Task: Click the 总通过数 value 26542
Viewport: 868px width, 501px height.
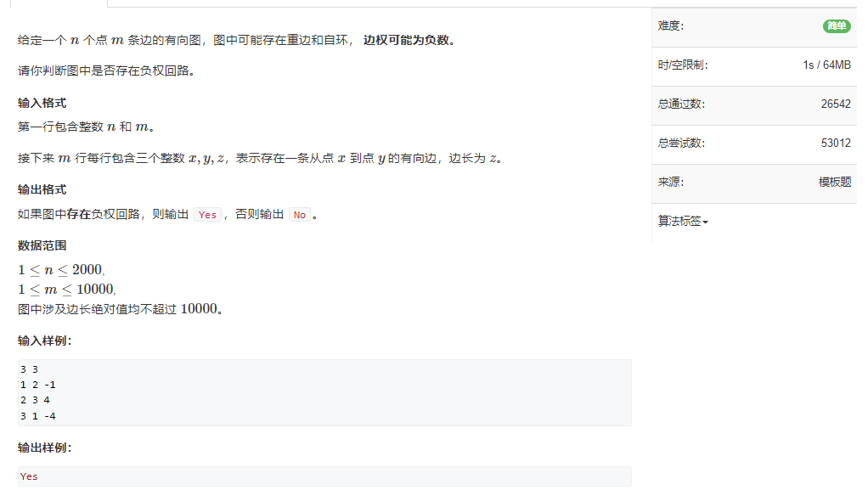Action: point(836,104)
